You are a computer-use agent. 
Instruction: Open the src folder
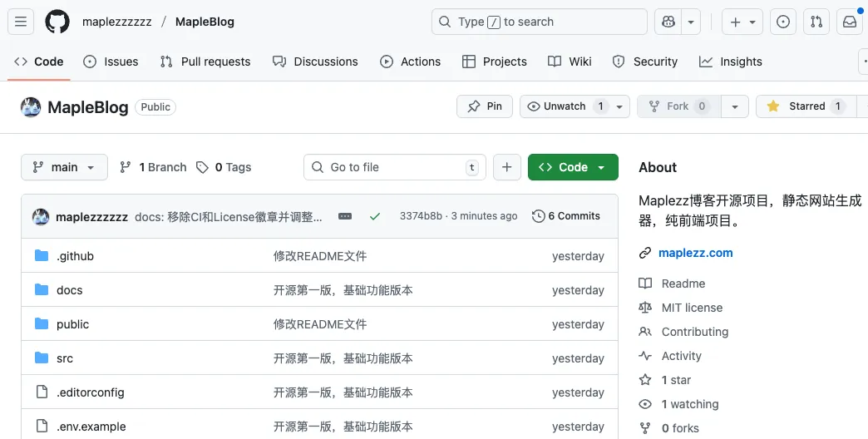pyautogui.click(x=65, y=358)
